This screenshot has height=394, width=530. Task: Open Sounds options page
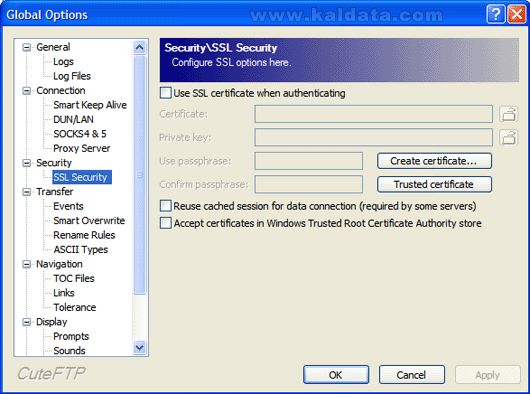[69, 350]
